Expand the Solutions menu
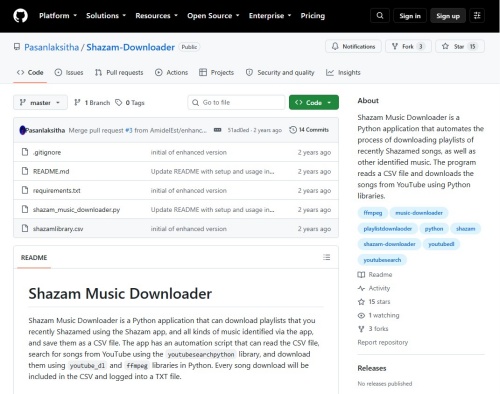 click(x=106, y=16)
